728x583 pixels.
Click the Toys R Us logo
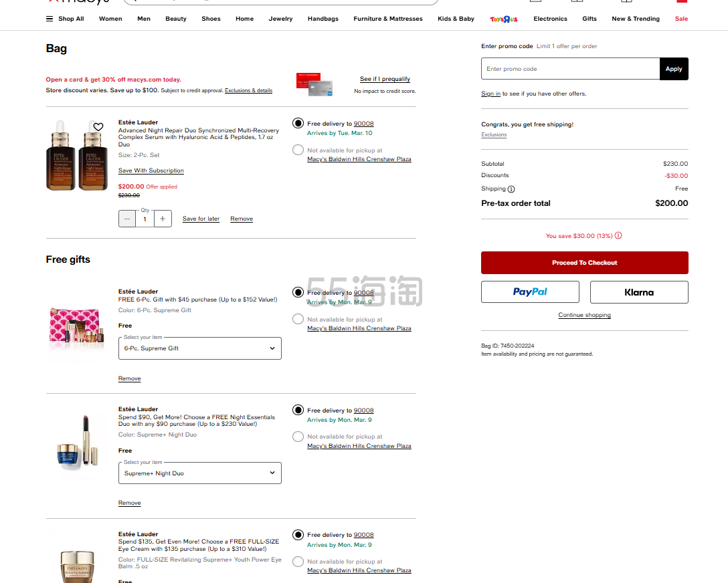pyautogui.click(x=503, y=19)
